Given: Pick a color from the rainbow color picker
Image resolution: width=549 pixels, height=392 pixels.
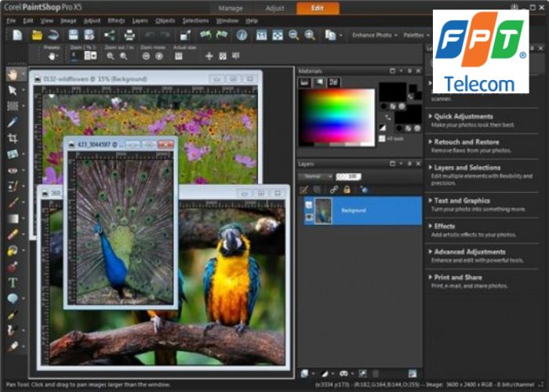Looking at the screenshot, I should pyautogui.click(x=336, y=118).
